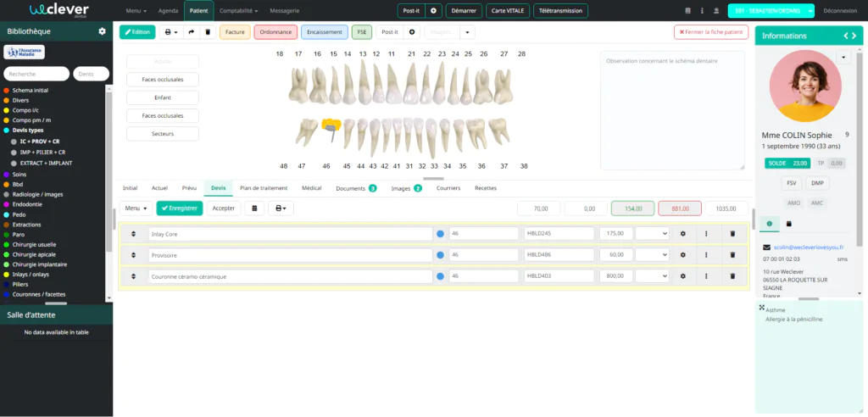Viewport: 868px width, 417px height.
Task: Open Bibliothèque settings gear
Action: click(x=102, y=31)
